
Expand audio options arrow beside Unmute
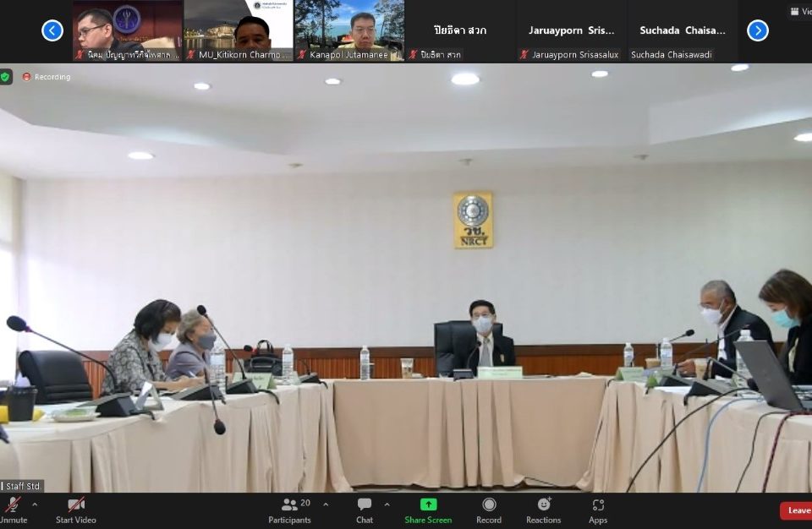[35, 504]
